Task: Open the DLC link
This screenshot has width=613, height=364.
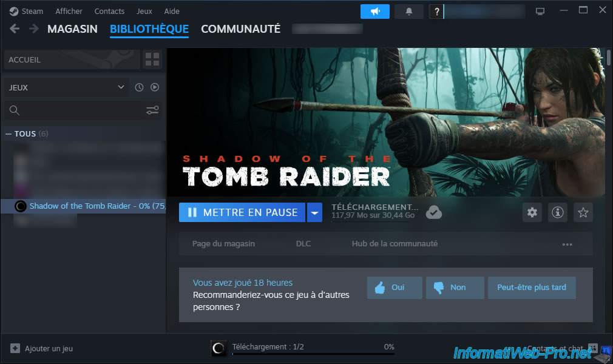Action: click(303, 244)
